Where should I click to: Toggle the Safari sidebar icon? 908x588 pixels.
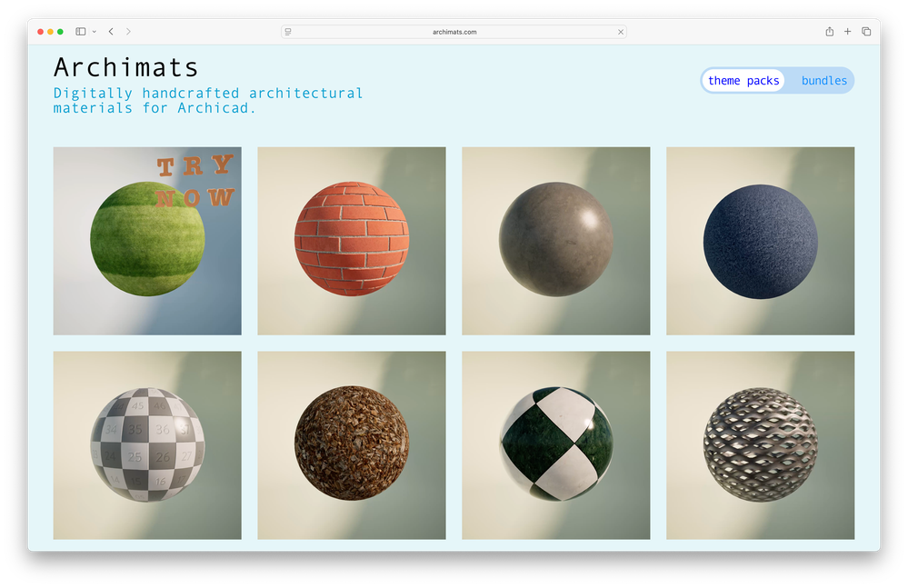point(81,31)
